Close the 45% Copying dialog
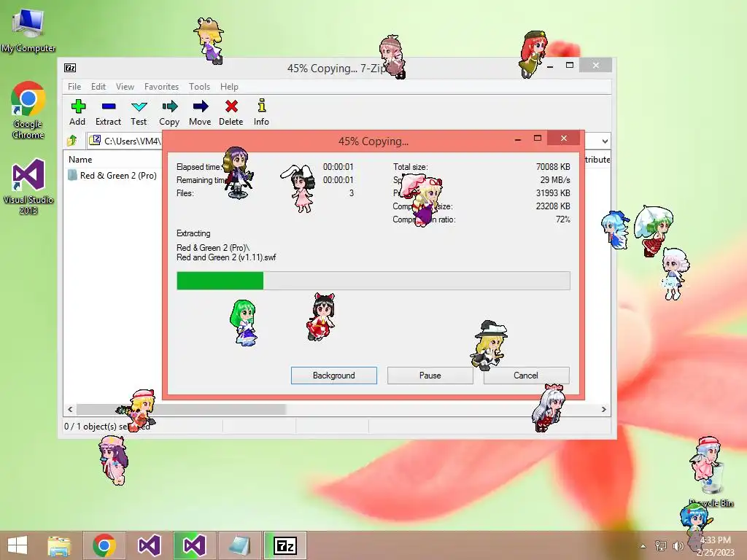Viewport: 747px width, 560px height. click(564, 138)
